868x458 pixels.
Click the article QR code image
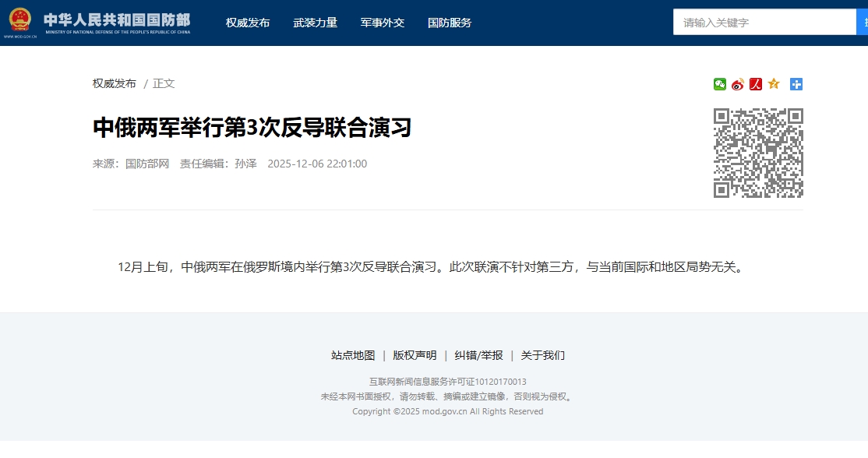tap(758, 153)
